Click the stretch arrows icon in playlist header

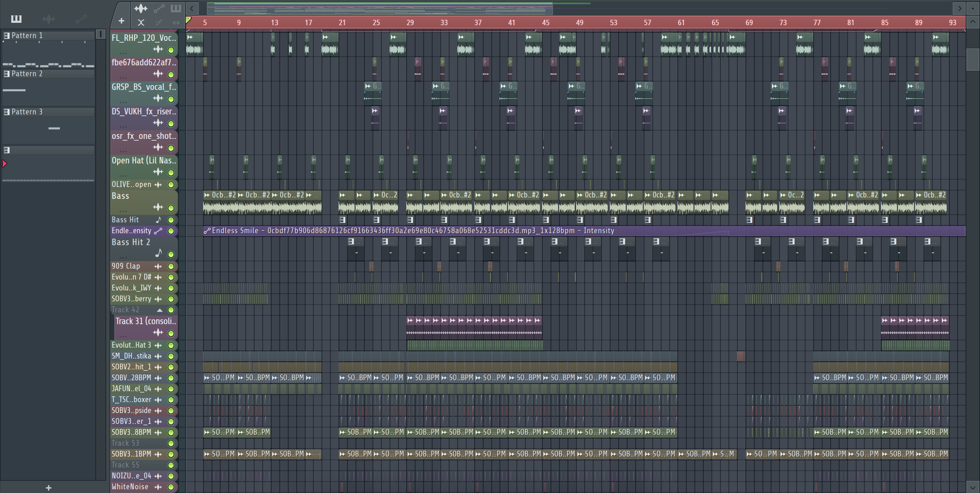(176, 22)
